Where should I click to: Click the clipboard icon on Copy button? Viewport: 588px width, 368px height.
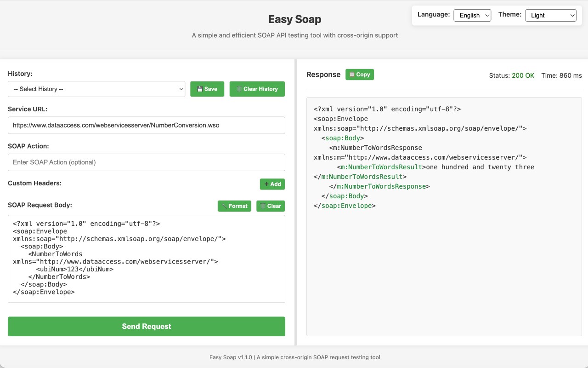[x=352, y=75]
